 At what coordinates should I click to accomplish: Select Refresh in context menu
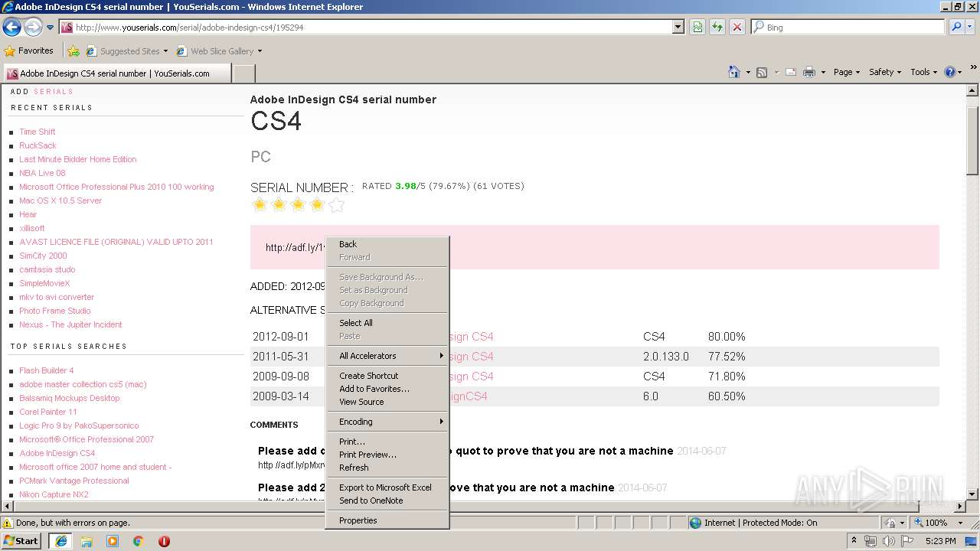click(x=387, y=468)
